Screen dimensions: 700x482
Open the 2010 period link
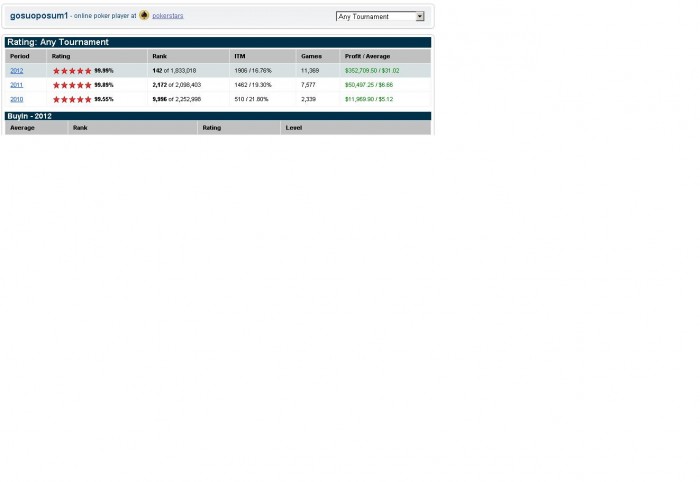pyautogui.click(x=17, y=99)
